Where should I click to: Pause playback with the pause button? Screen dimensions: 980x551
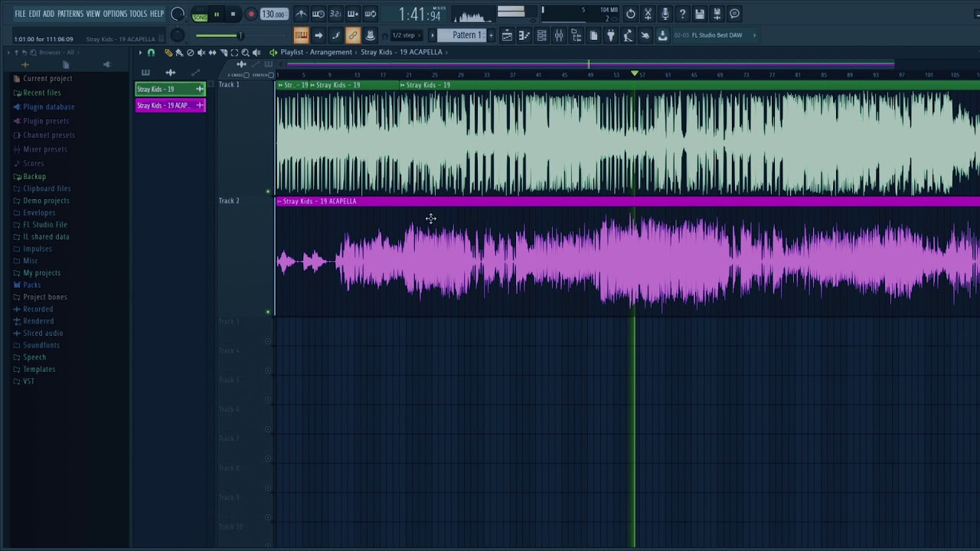pyautogui.click(x=217, y=14)
